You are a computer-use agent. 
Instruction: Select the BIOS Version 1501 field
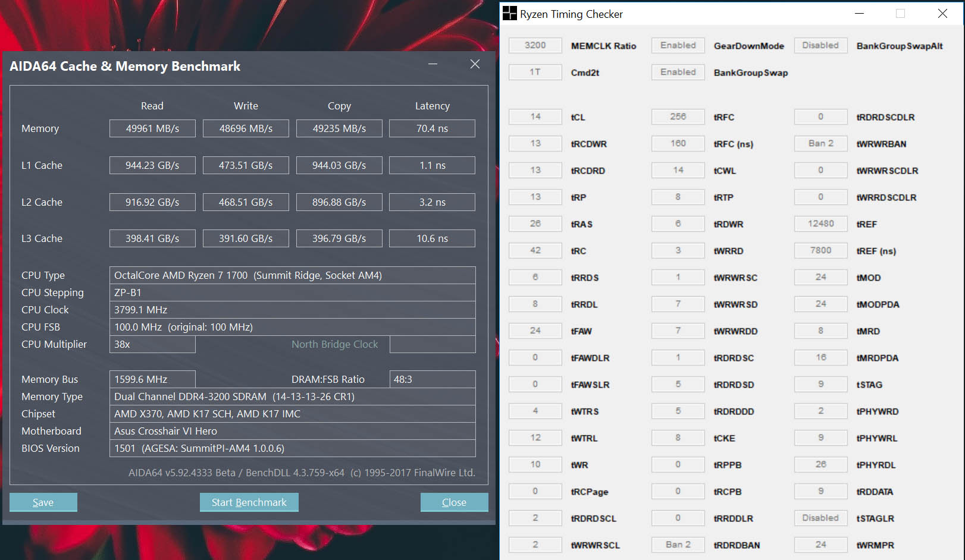click(292, 448)
